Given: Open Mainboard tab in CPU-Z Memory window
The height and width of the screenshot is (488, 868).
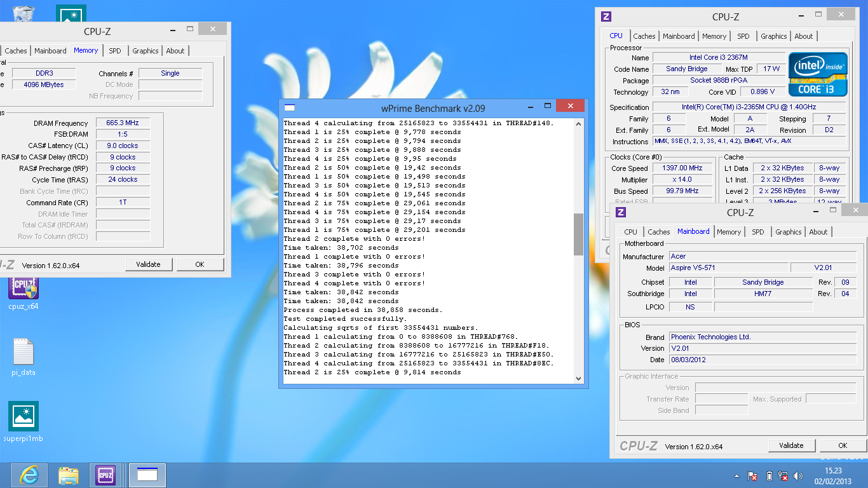Looking at the screenshot, I should point(50,51).
